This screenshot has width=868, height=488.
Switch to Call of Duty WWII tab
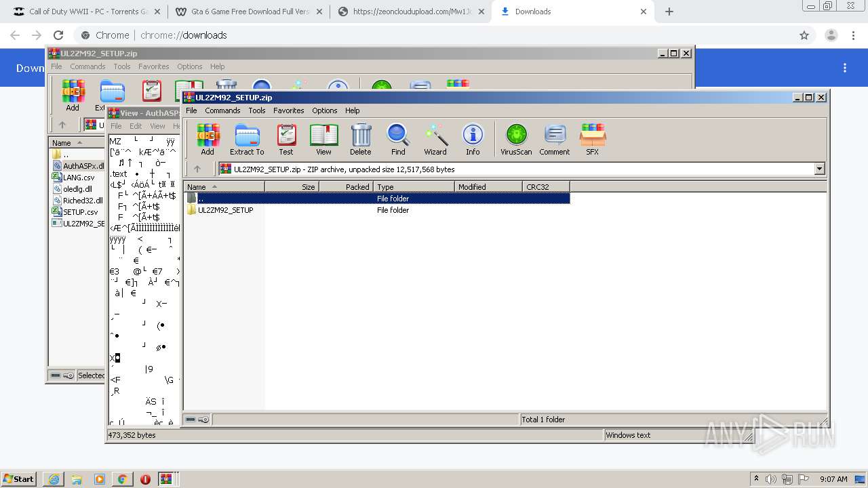pyautogui.click(x=85, y=12)
